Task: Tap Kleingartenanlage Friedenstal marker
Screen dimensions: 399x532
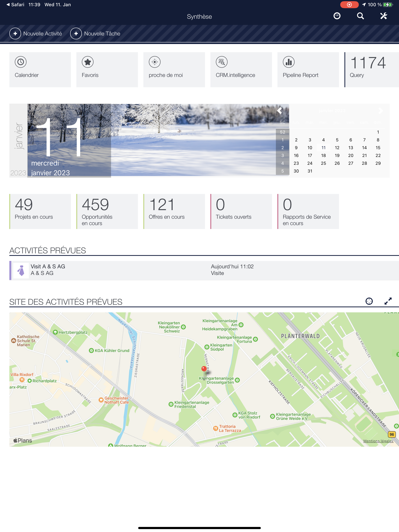Action: (x=171, y=404)
